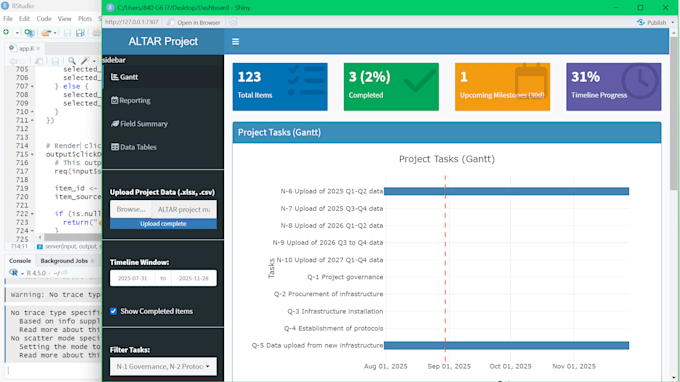Click the red dashed today line
This screenshot has width=680, height=382.
[x=445, y=269]
